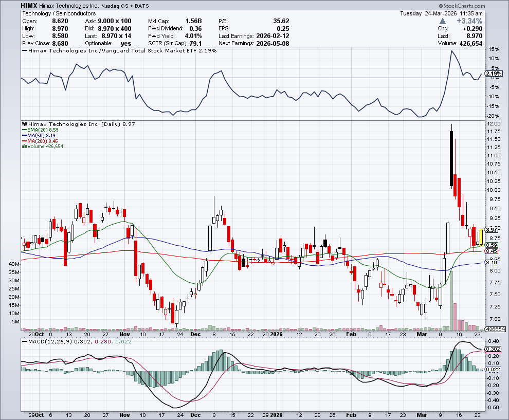
Task: Click the 8.97 last price tag
Action: tap(492, 230)
